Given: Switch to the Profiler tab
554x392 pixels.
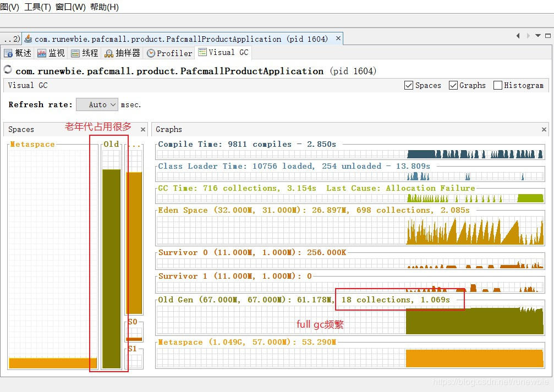Looking at the screenshot, I should click(x=169, y=53).
